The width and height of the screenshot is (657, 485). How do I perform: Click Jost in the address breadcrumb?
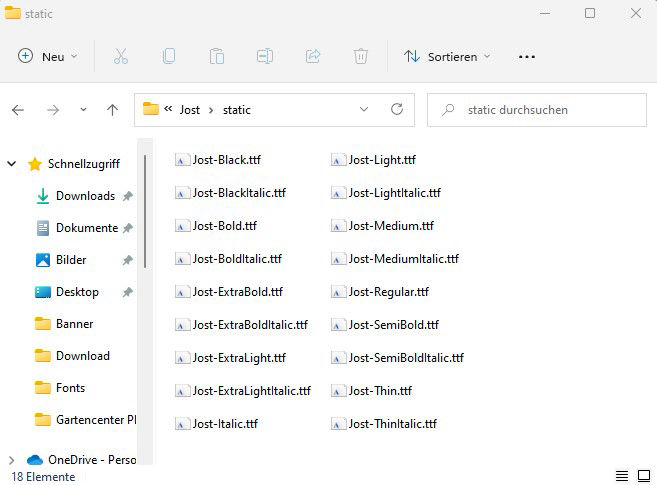click(x=190, y=110)
